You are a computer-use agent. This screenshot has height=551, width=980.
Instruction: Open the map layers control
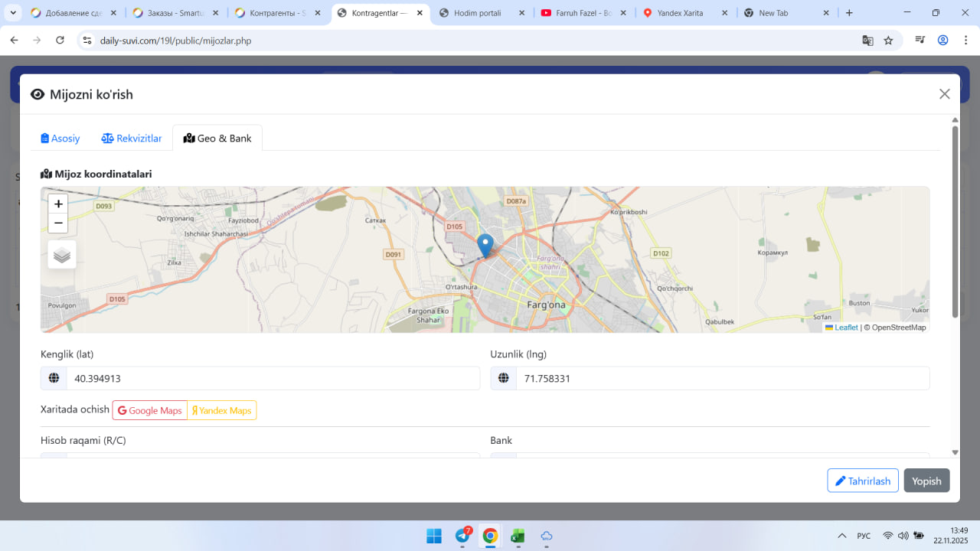(x=62, y=255)
